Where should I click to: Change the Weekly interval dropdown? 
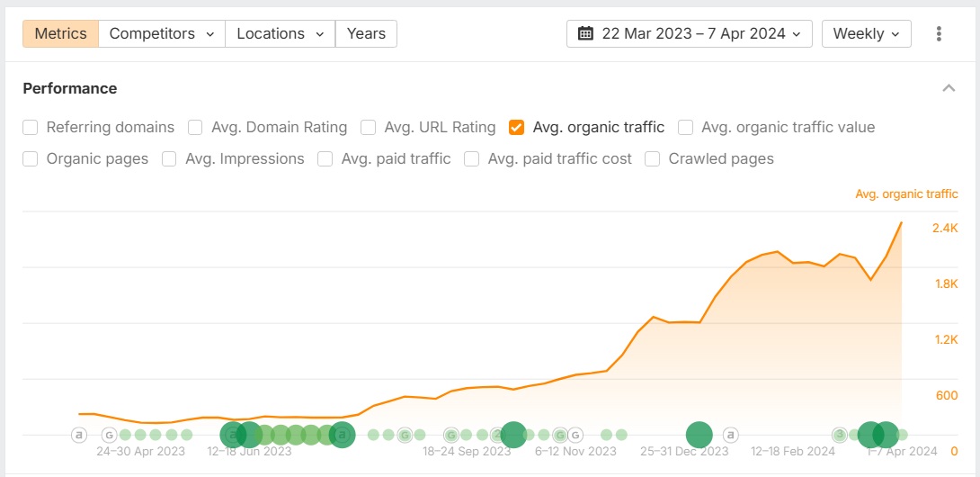click(866, 34)
